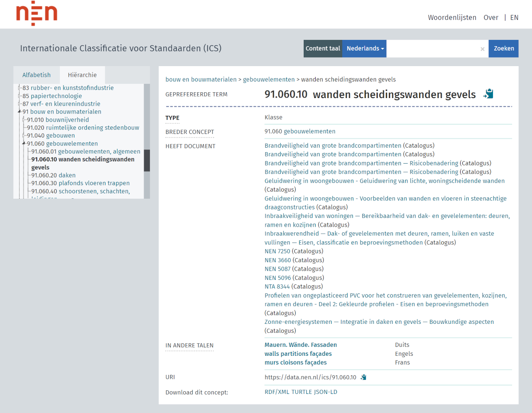532x413 pixels.
Task: Open French term murs cloisons façades
Action: 296,362
